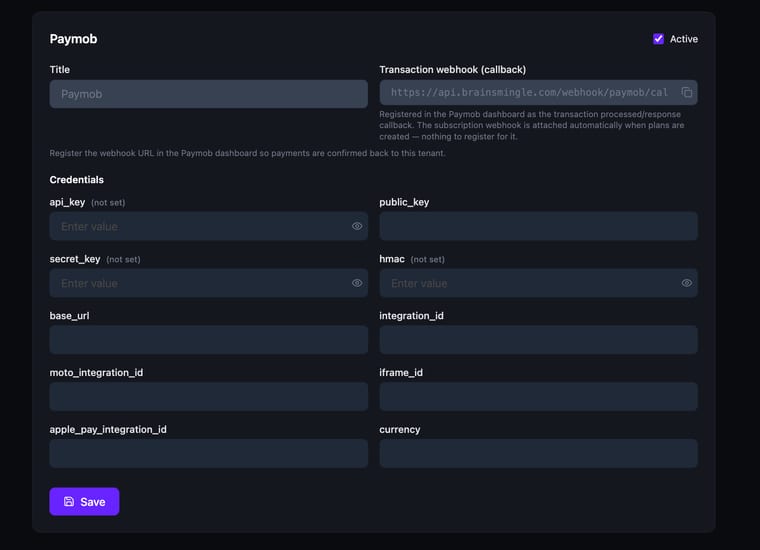Reveal the api_key value
Screen dimensions: 760x550
click(x=357, y=226)
